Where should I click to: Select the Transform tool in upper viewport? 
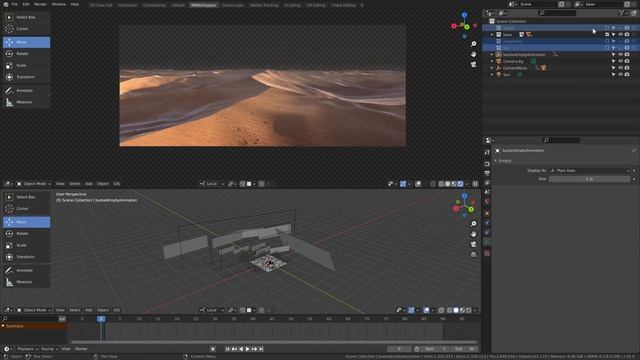pyautogui.click(x=27, y=77)
